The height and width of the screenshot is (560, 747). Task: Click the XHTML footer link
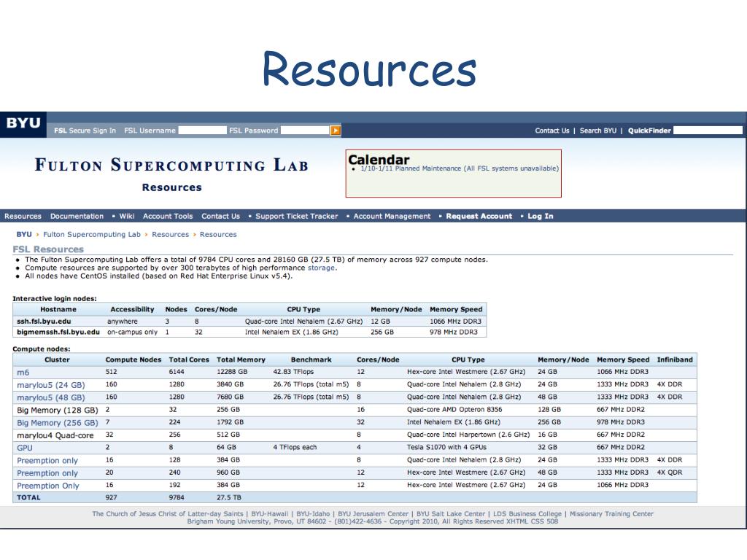(517, 521)
